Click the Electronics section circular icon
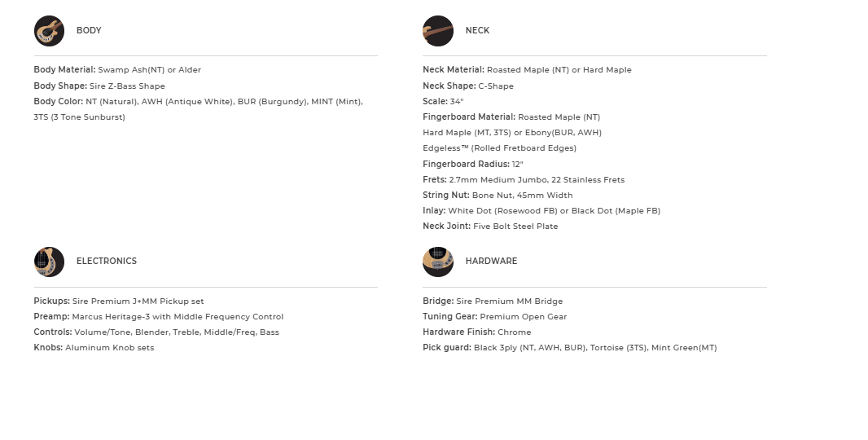The width and height of the screenshot is (868, 440). pos(49,262)
